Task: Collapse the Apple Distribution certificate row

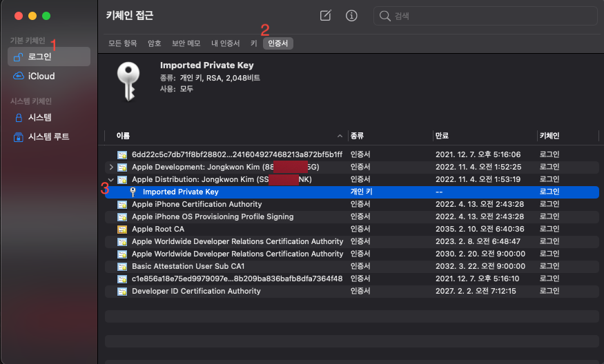Action: (111, 180)
